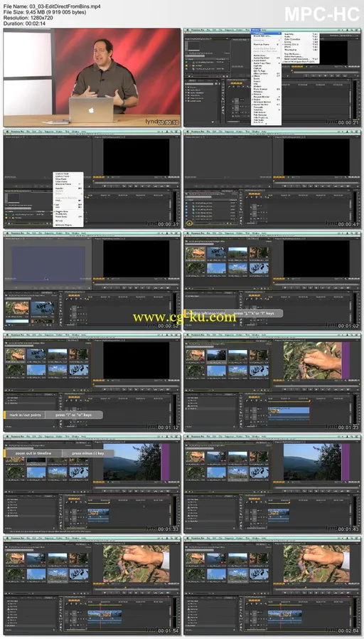Click the Resolution 1280x720 line
364x639 pixels.
(28, 19)
